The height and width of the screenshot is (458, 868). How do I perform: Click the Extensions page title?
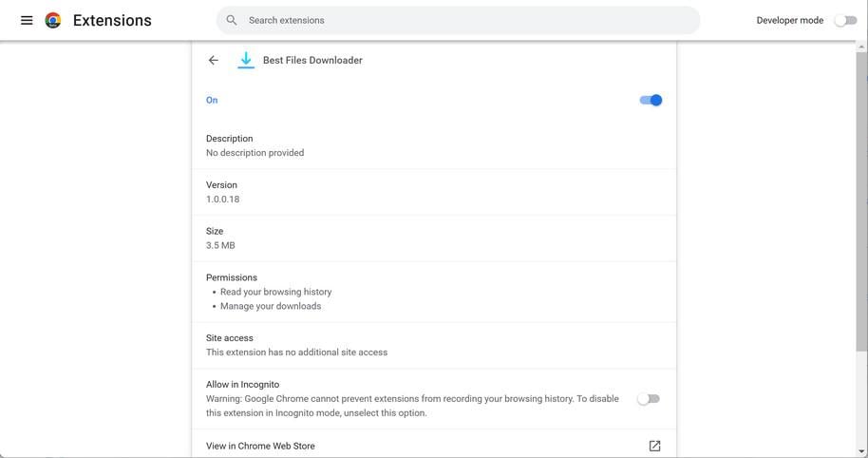point(112,20)
